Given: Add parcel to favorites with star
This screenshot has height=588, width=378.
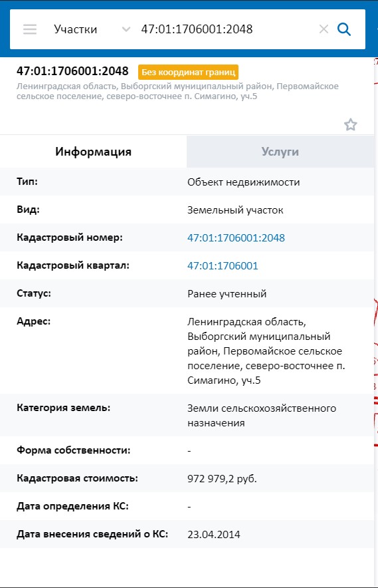Looking at the screenshot, I should point(351,124).
